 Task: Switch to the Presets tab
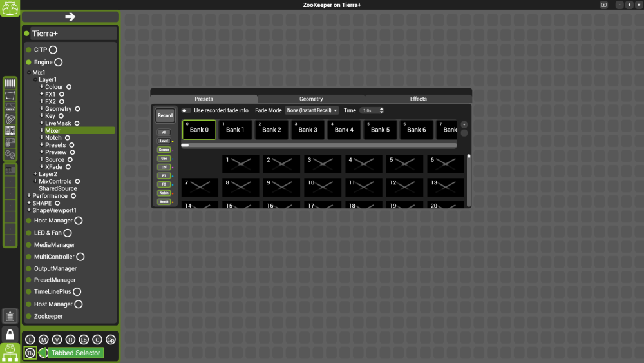[204, 99]
